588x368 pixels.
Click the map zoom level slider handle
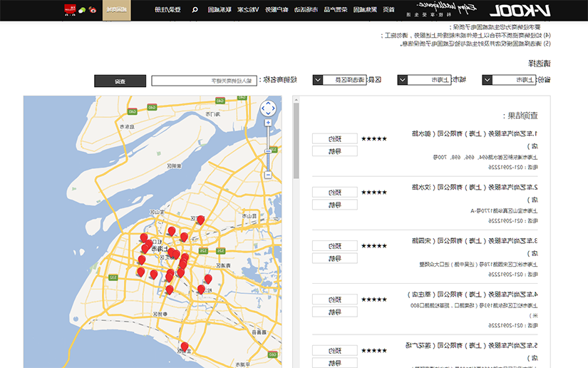268,151
